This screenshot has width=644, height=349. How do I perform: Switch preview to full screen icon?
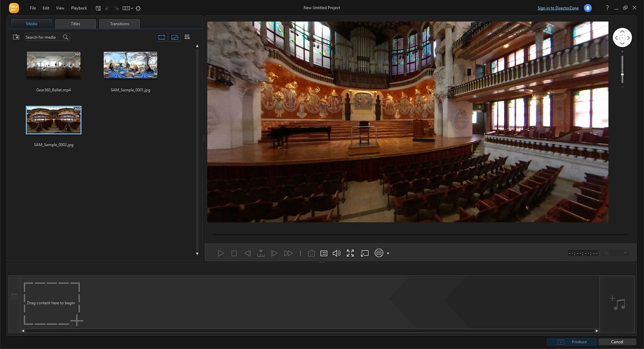pos(350,253)
